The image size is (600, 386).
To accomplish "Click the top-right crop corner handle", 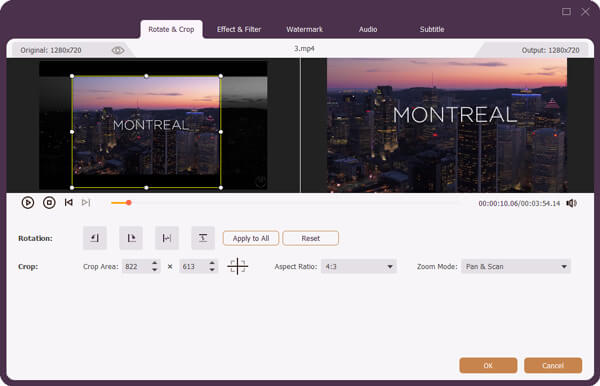I will [x=221, y=76].
